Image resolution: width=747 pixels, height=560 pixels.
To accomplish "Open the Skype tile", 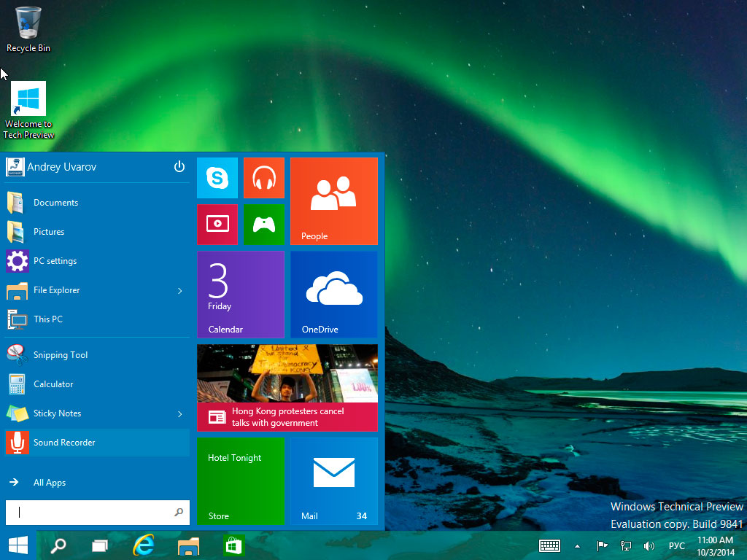I will (217, 178).
